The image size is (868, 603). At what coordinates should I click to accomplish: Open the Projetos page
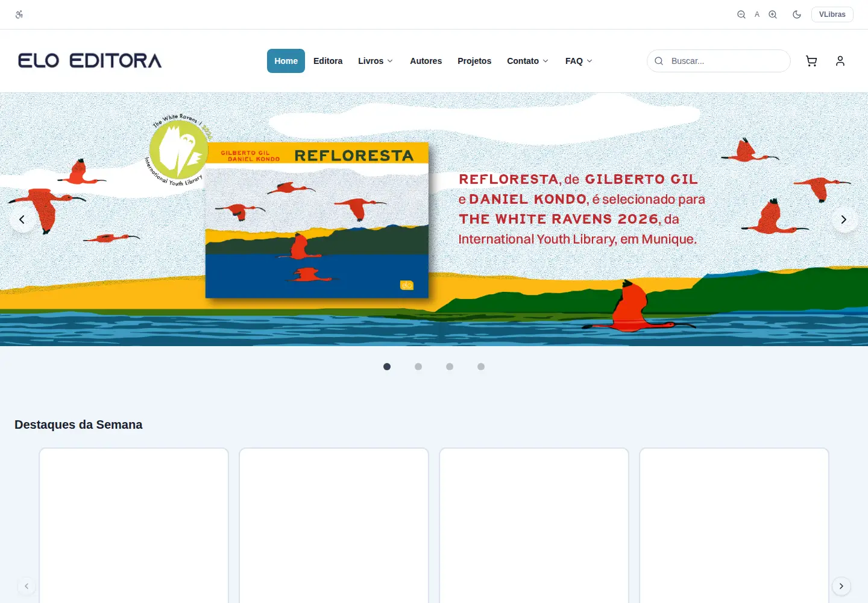click(474, 61)
